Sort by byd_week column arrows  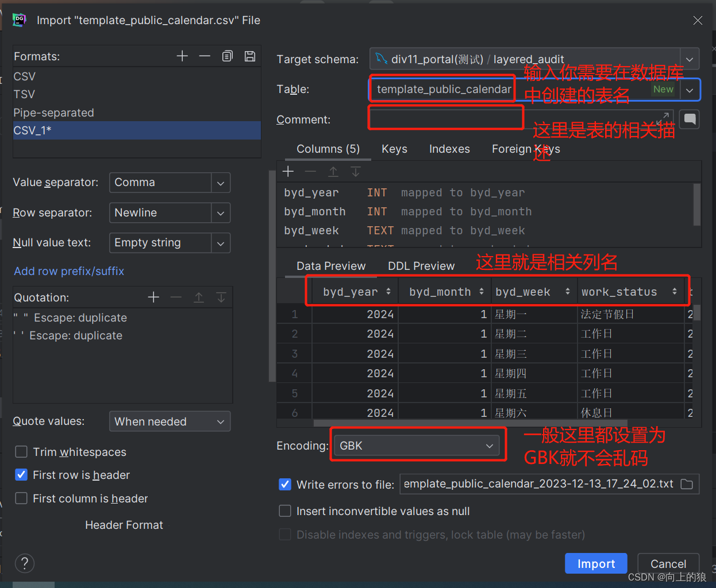pyautogui.click(x=568, y=292)
